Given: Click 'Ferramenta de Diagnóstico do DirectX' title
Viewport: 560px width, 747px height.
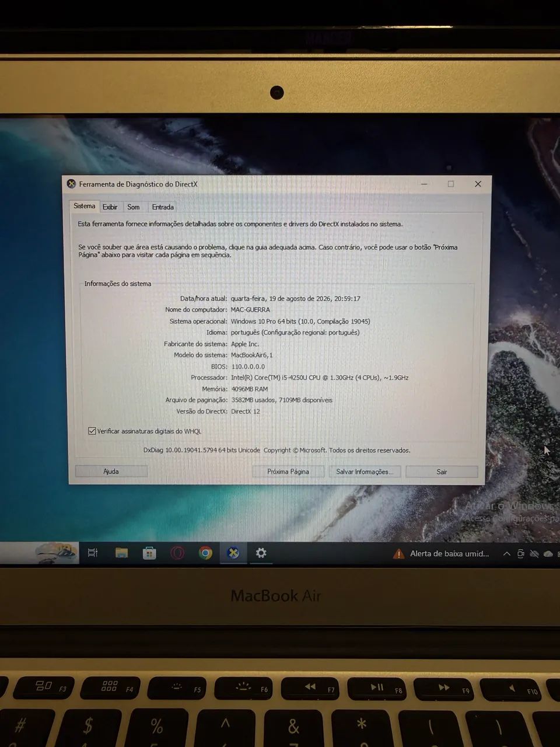Looking at the screenshot, I should tap(138, 184).
